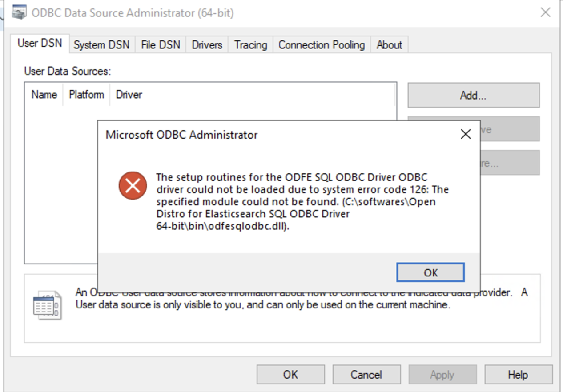Click the Driver column header

(128, 94)
